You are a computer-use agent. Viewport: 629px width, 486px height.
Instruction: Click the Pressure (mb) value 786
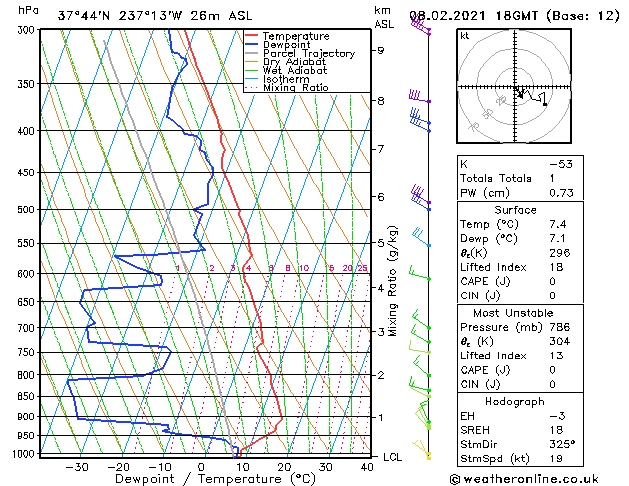pos(560,327)
